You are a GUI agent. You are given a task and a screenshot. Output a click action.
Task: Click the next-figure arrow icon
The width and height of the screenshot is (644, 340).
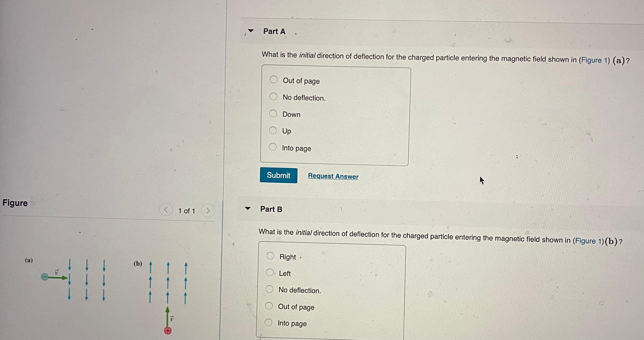(x=208, y=210)
